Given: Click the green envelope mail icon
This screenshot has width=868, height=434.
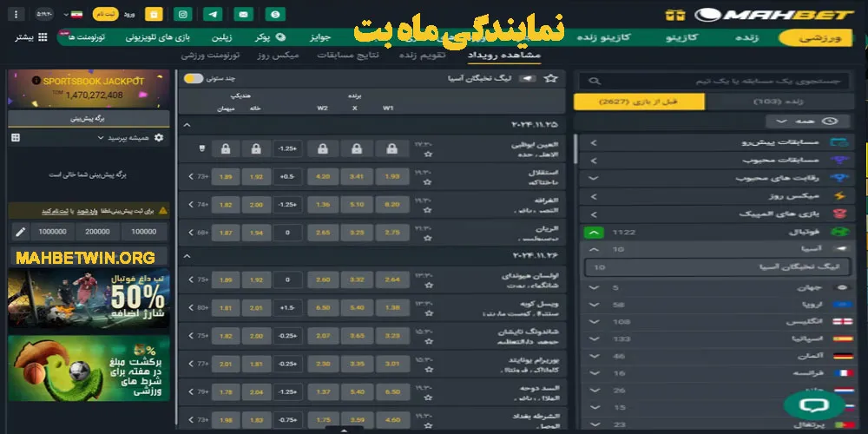Looking at the screenshot, I should 244,14.
